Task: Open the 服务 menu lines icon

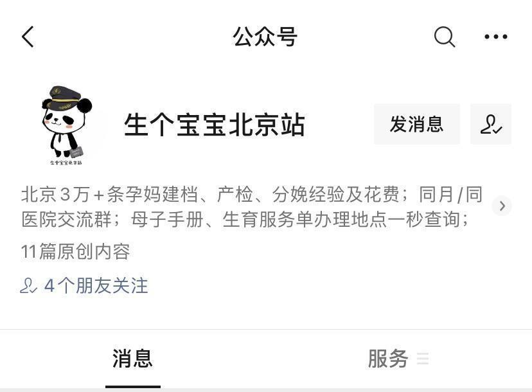Action: 423,359
